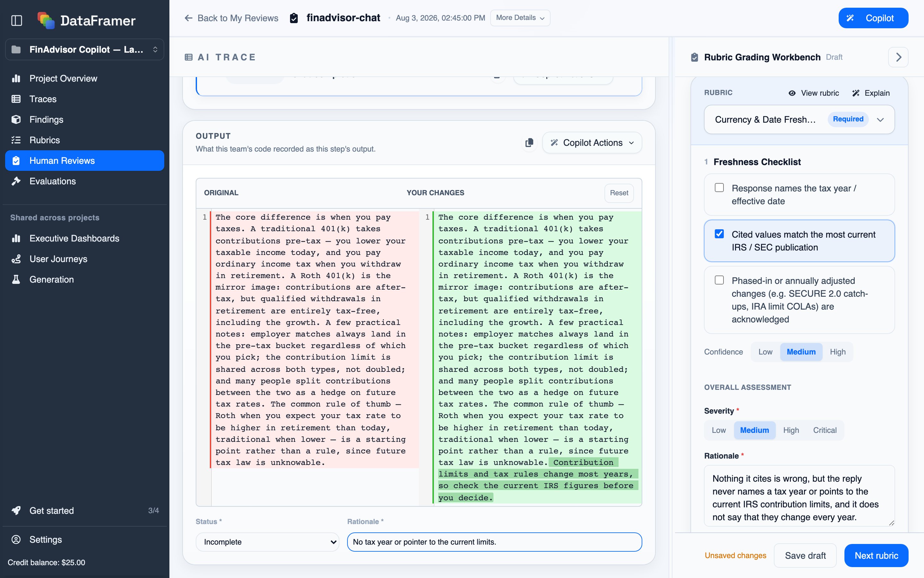This screenshot has width=924, height=578.
Task: Click the Generation flask icon
Action: pos(16,279)
